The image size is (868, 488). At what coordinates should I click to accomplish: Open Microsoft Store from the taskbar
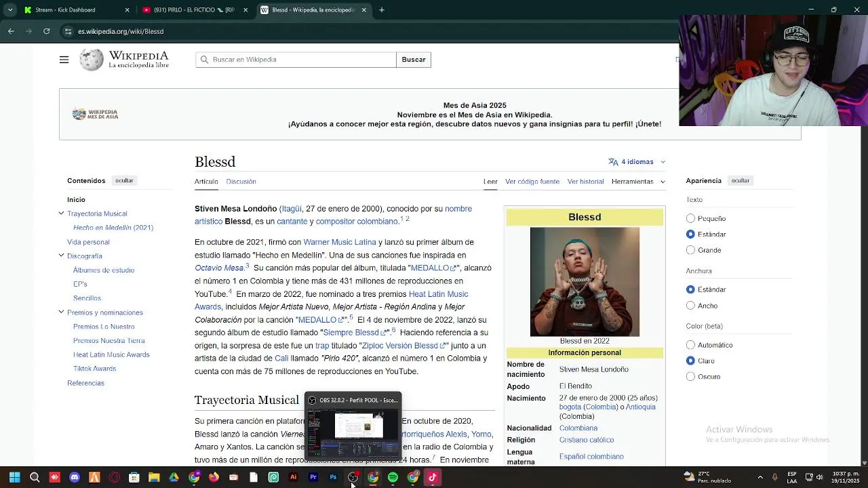point(134,477)
